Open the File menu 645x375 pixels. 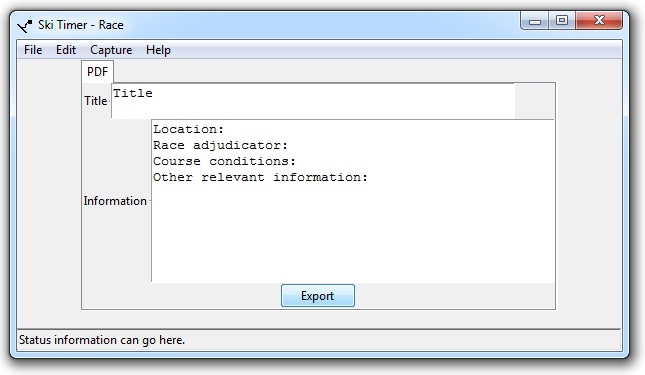pyautogui.click(x=33, y=50)
